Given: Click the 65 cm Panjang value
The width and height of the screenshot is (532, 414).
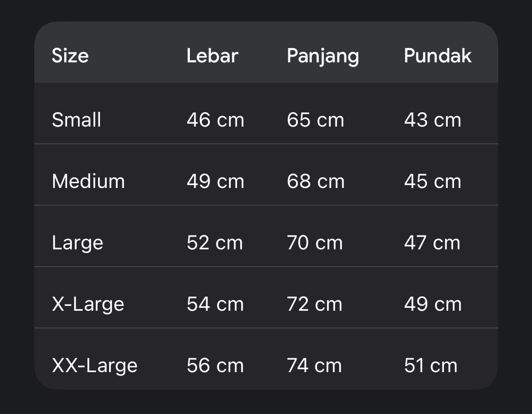Looking at the screenshot, I should [315, 119].
